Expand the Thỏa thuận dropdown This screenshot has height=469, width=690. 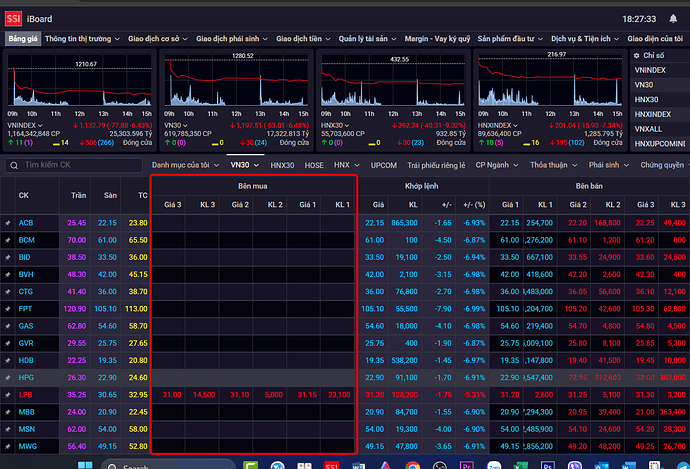pyautogui.click(x=554, y=164)
